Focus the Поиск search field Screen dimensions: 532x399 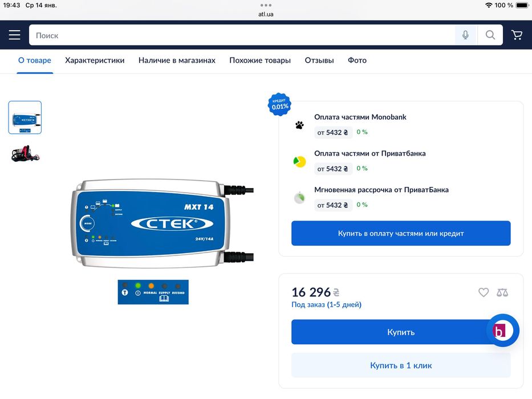(x=242, y=35)
